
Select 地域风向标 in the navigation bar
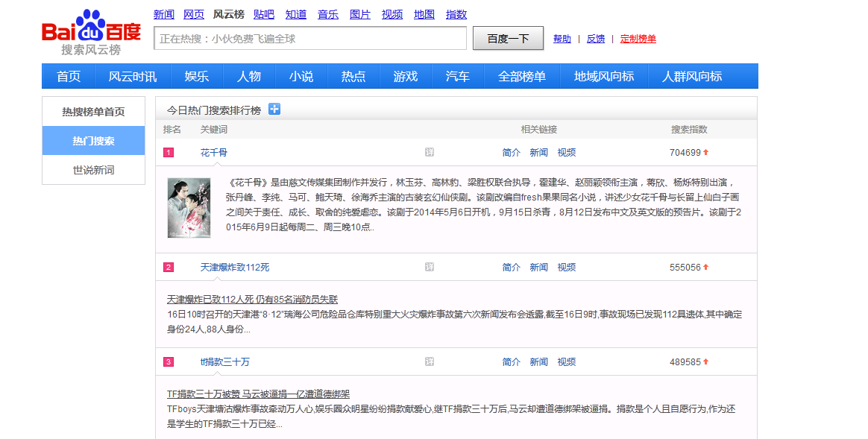pos(604,76)
